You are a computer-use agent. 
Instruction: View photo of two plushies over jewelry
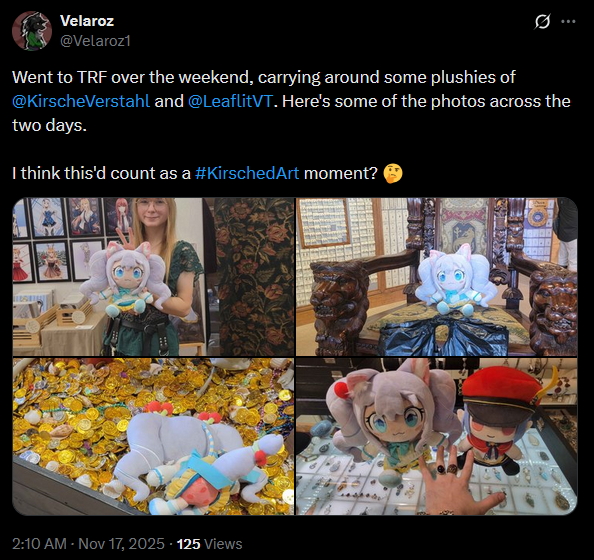[x=437, y=436]
